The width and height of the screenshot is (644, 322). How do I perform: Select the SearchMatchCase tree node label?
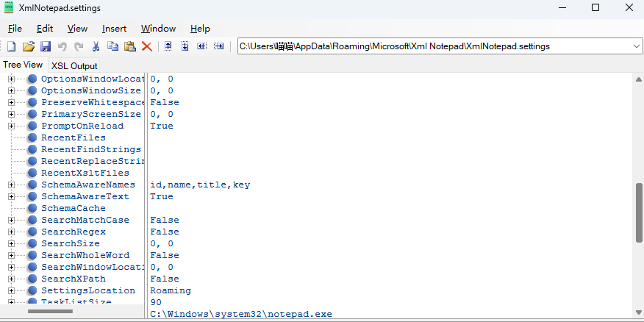point(85,220)
